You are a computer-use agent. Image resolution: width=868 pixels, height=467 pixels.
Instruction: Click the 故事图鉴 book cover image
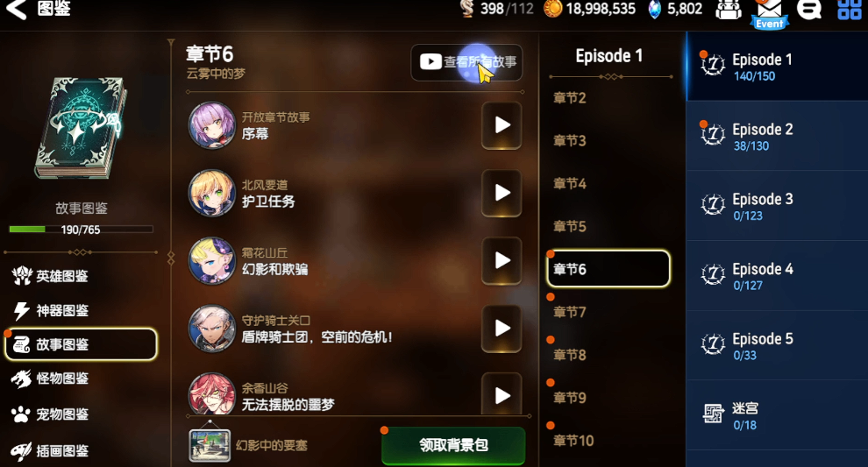[82, 128]
